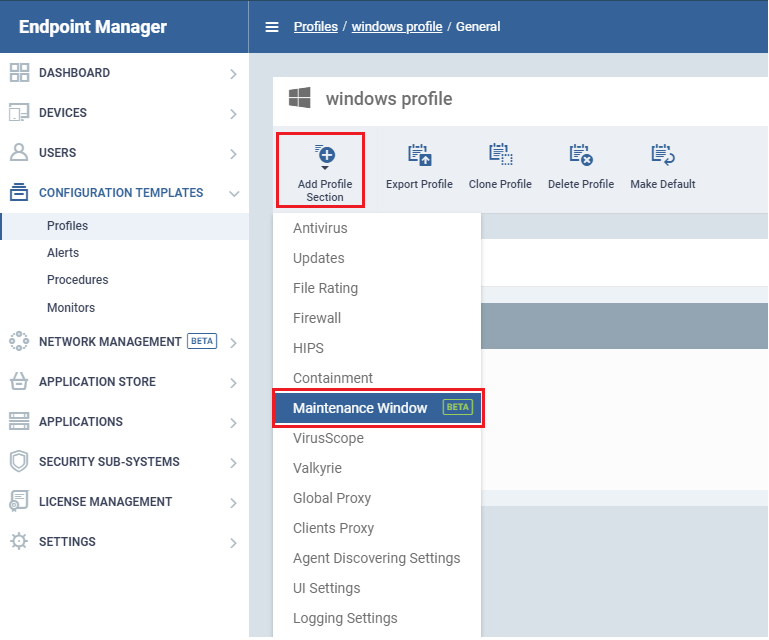Choose VirusScope in the dropdown
The height and width of the screenshot is (640, 769).
[377, 438]
